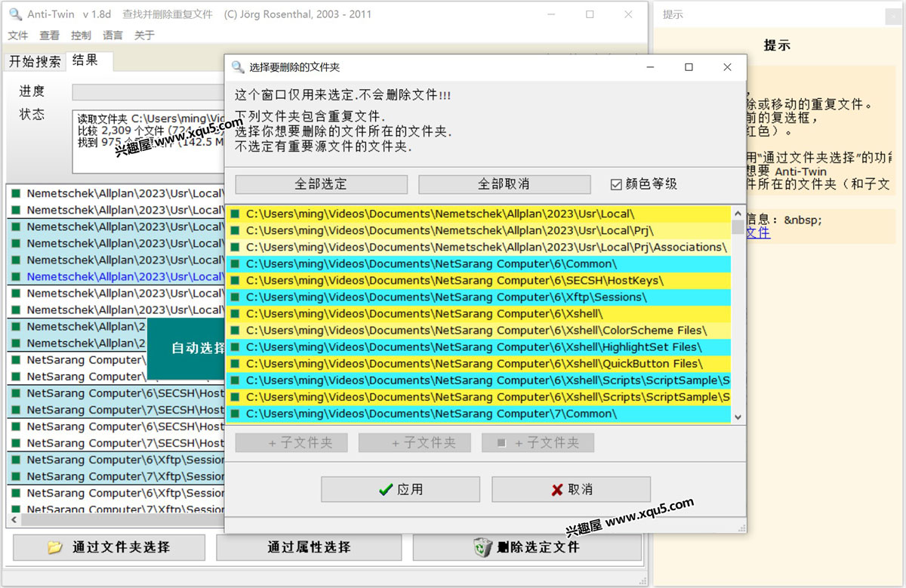Click the red X icon on 取消

(x=557, y=490)
